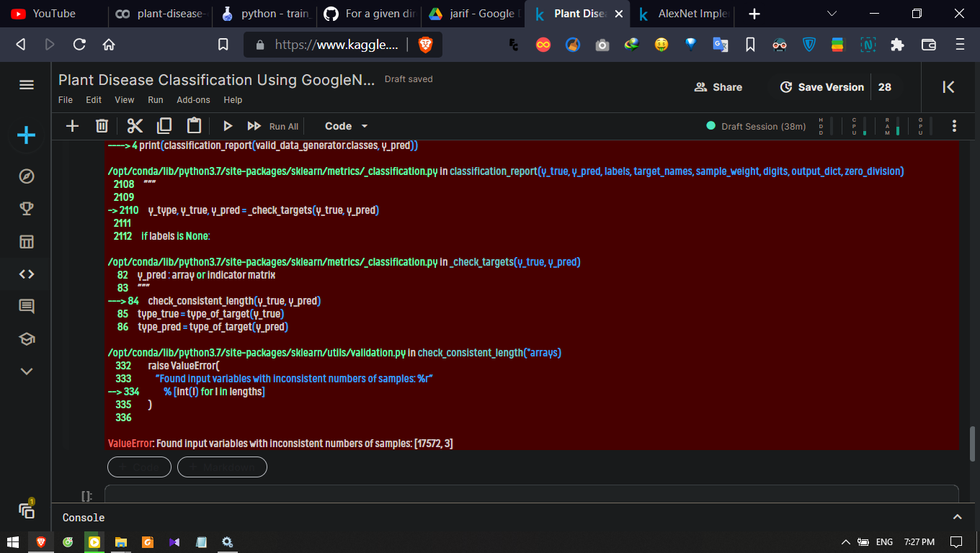Bookmark this page icon left of URL
980x553 pixels.
(x=223, y=45)
